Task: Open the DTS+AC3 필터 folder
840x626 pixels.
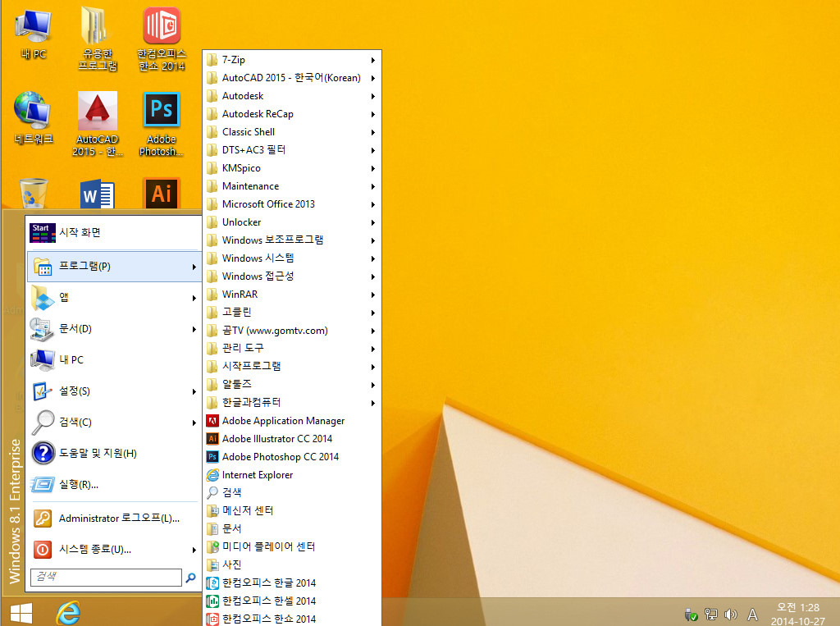Action: point(292,150)
